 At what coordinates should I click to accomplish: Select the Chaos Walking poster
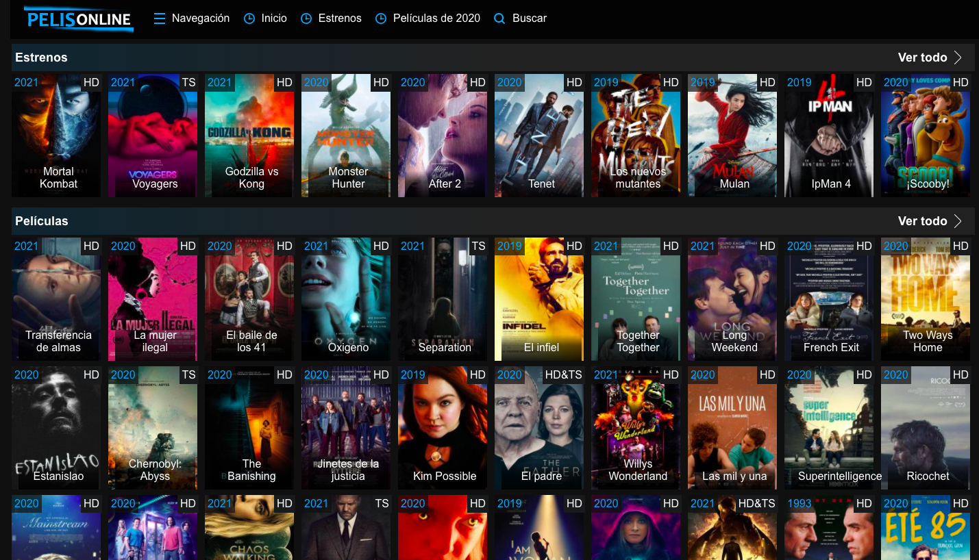pos(249,528)
